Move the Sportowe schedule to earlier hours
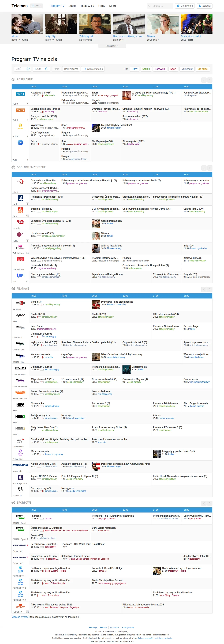Image resolution: width=224 pixels, height=644 pixels. point(204,503)
